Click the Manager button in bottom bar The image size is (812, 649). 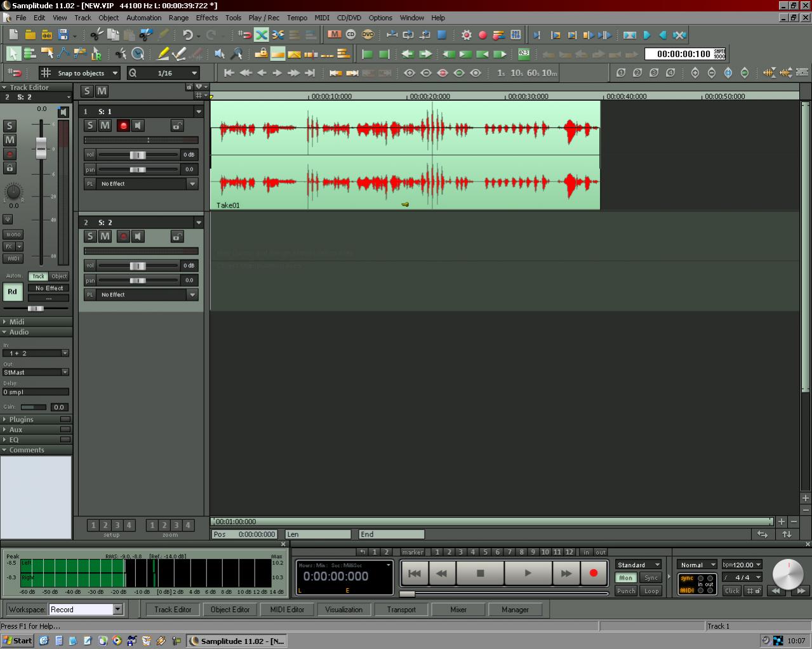(515, 610)
